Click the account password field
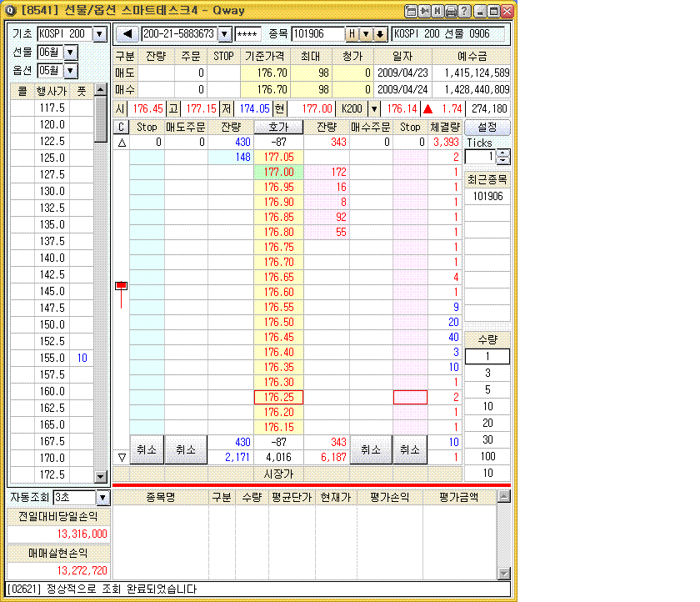 tap(247, 34)
